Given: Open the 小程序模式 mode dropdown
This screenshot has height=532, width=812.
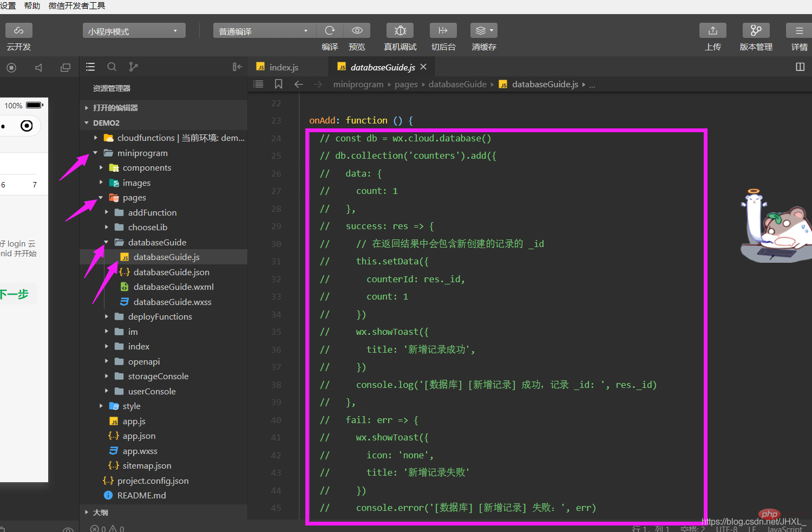Looking at the screenshot, I should [134, 31].
